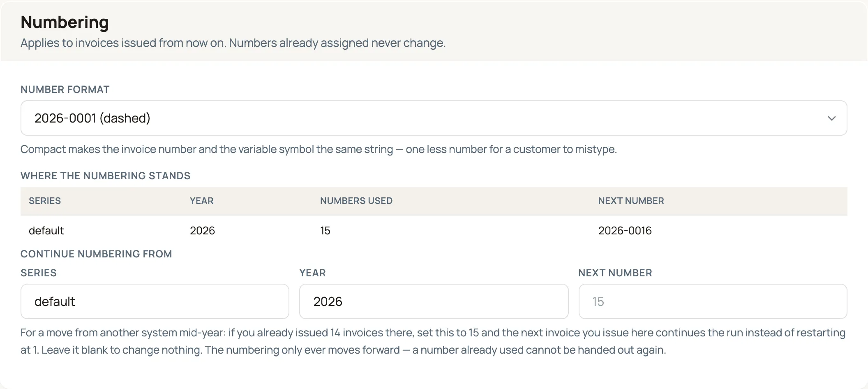Click the "2026-0016" next number cell

[625, 231]
